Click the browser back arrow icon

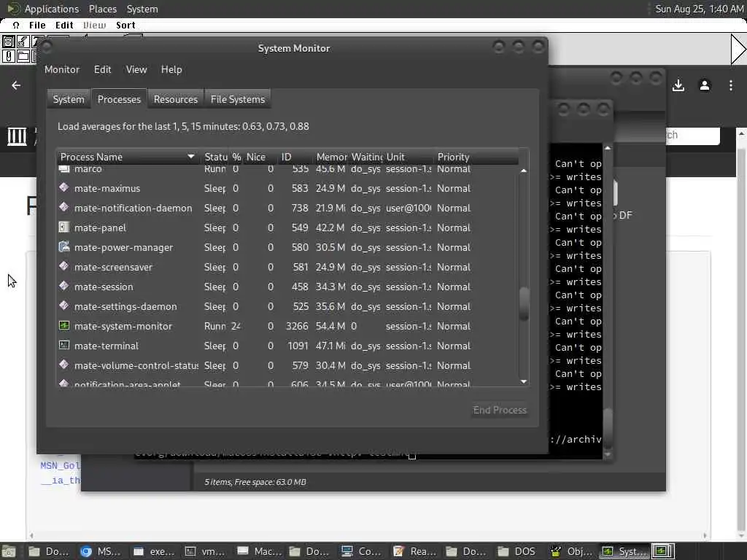(x=16, y=85)
